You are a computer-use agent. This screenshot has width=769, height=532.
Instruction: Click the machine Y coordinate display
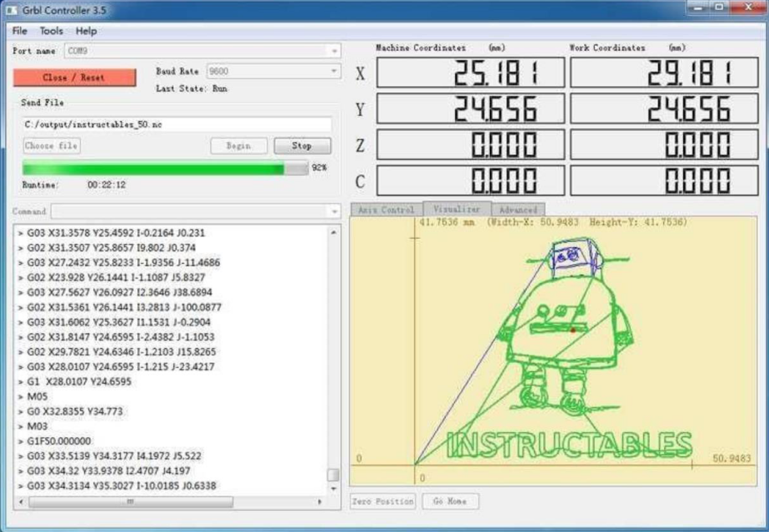click(x=471, y=109)
